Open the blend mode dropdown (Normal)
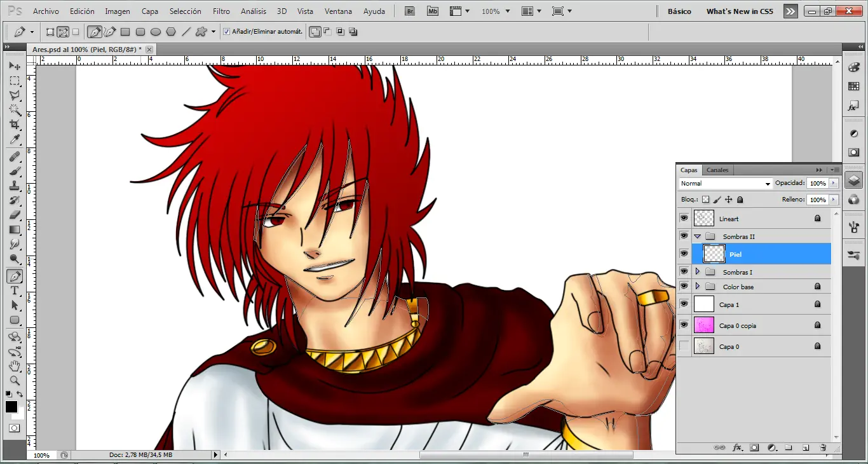 725,184
